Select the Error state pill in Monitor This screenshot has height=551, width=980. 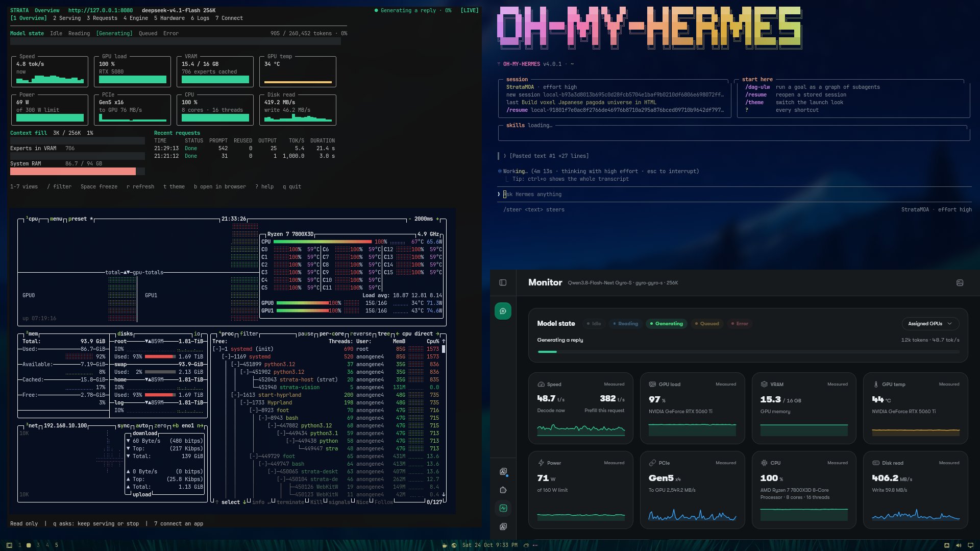740,323
